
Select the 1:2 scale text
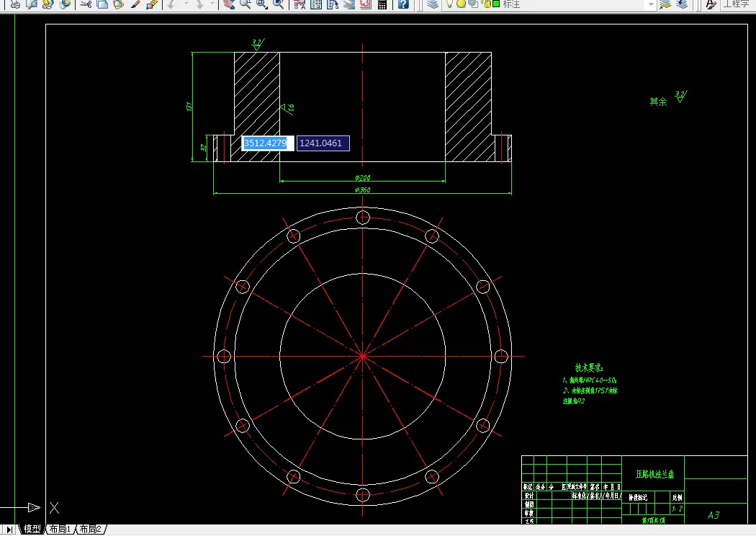678,509
